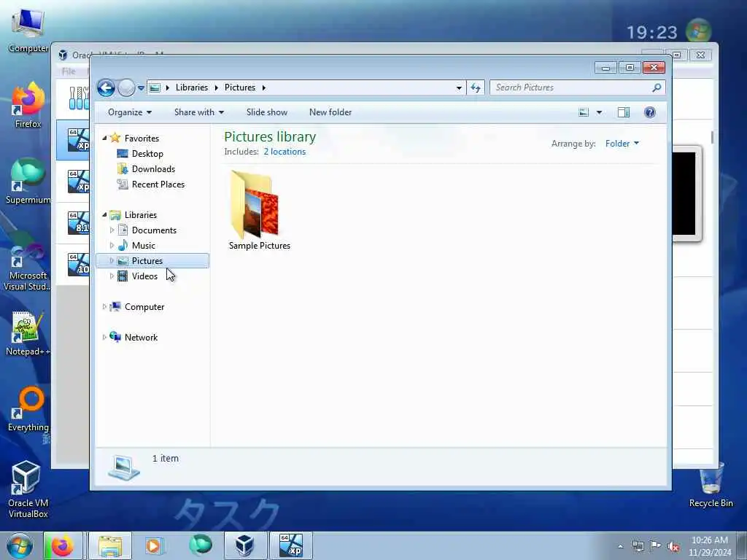The width and height of the screenshot is (747, 560).
Task: Open Desktop in Favorites
Action: [x=147, y=154]
